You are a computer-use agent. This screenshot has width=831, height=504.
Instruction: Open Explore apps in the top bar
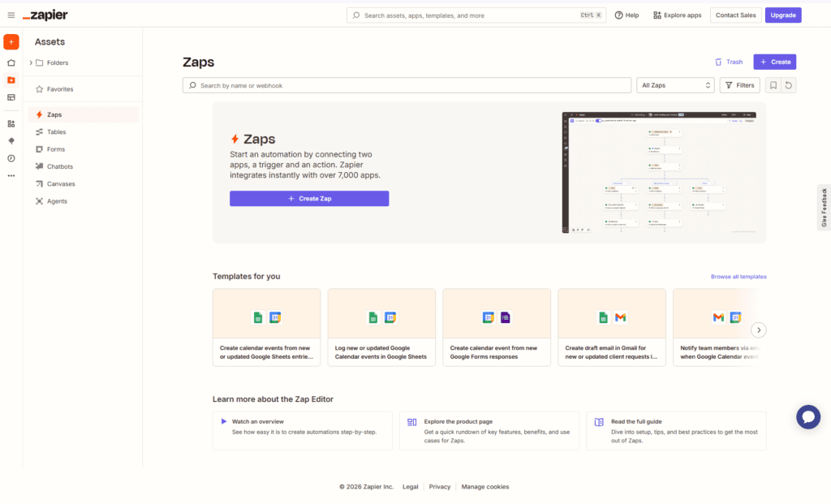[x=677, y=15]
